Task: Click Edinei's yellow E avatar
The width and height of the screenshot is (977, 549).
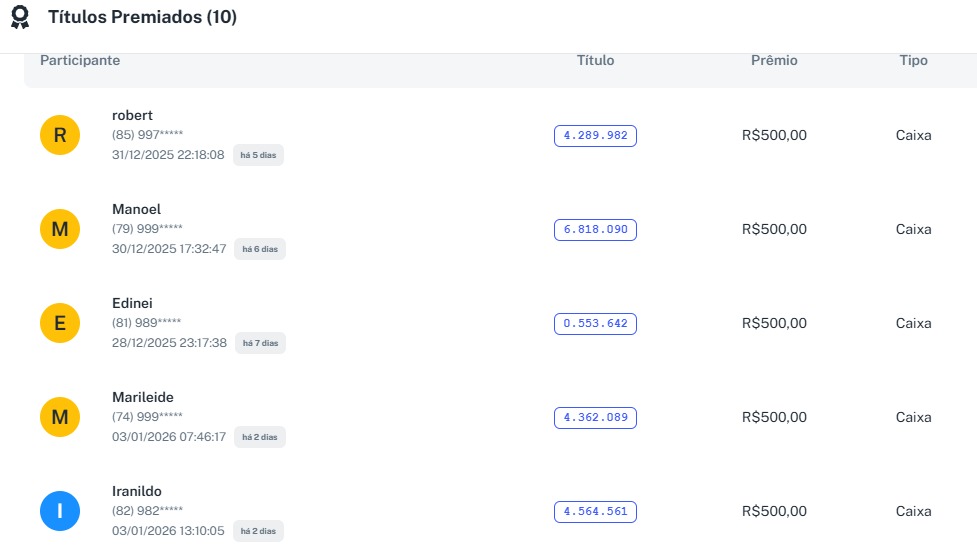Action: coord(60,323)
